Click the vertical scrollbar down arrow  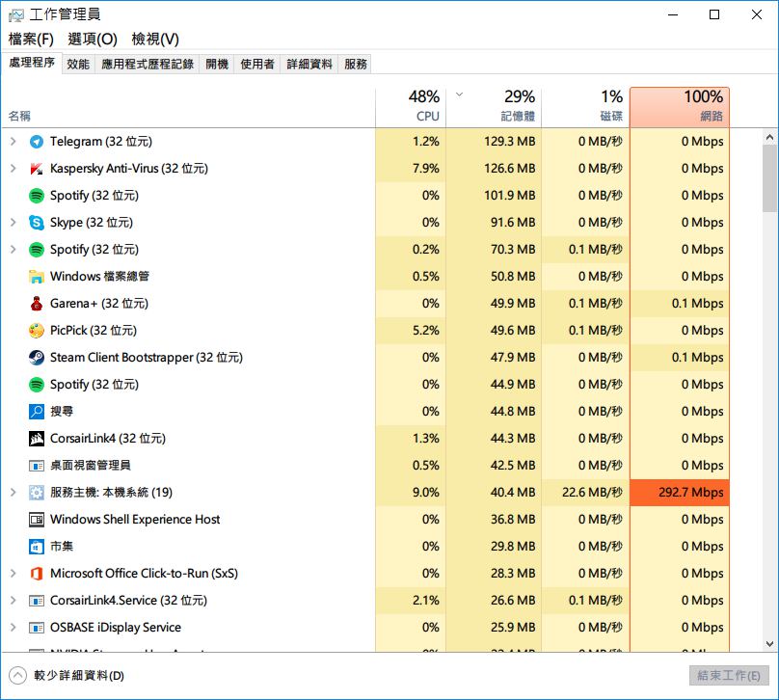(769, 644)
